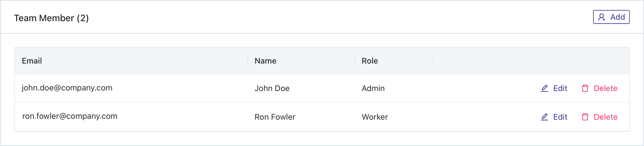Screen dimensions: 644x146
Task: Click the Team Member (2) heading
Action: pyautogui.click(x=51, y=18)
